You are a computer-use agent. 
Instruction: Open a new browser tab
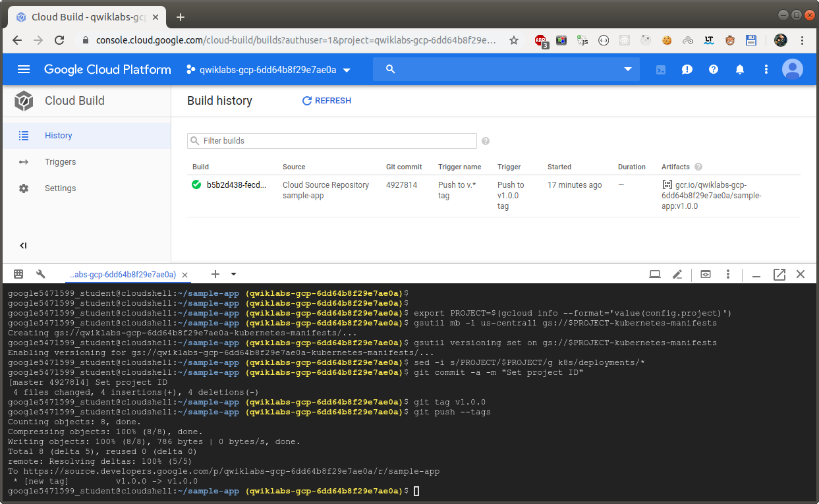181,17
